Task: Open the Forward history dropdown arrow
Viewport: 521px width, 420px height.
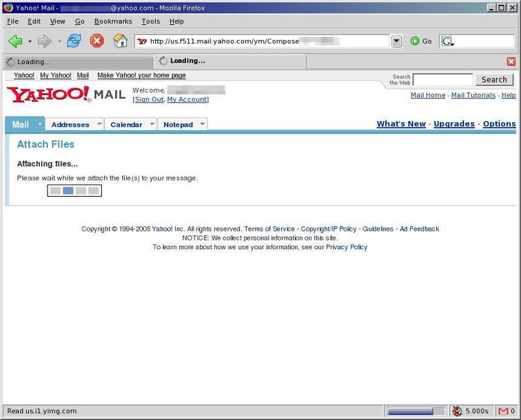Action: tap(59, 41)
